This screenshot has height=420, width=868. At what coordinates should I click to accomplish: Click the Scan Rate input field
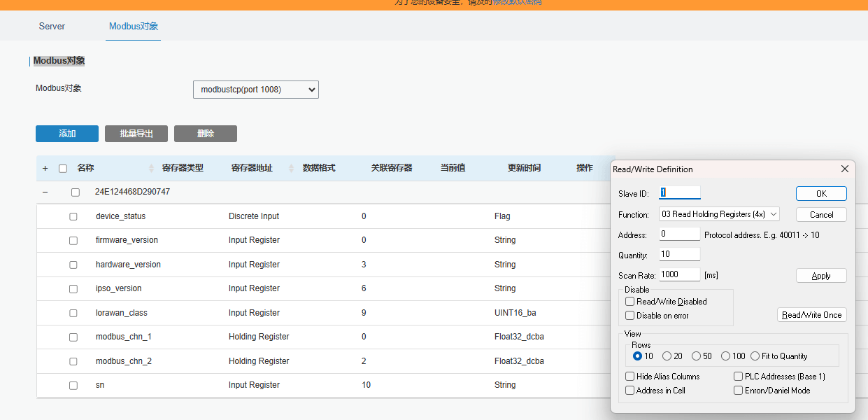[x=679, y=275]
